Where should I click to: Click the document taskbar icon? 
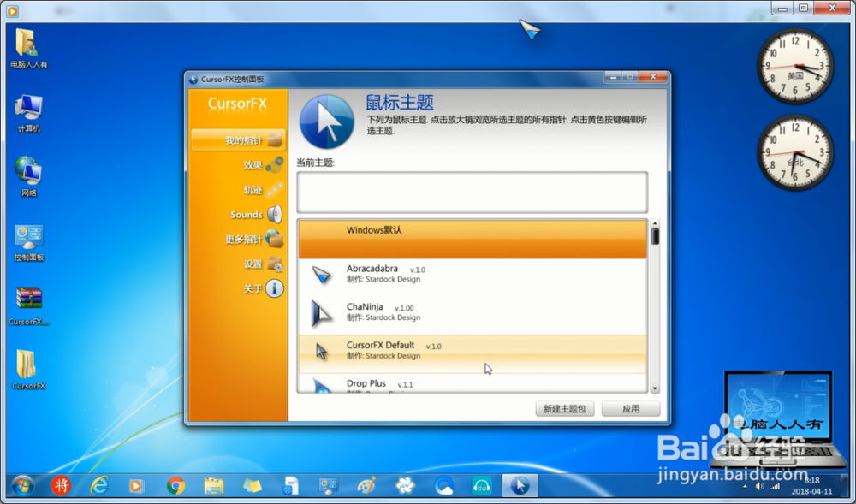point(290,485)
